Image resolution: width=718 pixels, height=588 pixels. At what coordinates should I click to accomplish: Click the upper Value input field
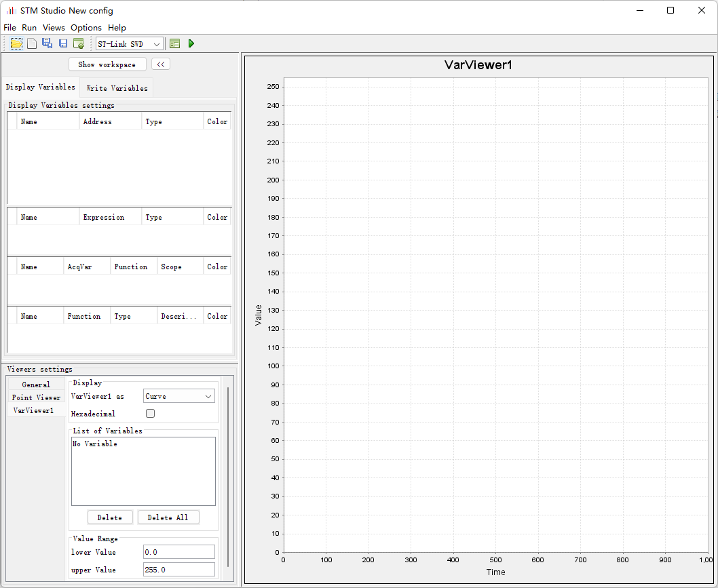[x=179, y=570]
